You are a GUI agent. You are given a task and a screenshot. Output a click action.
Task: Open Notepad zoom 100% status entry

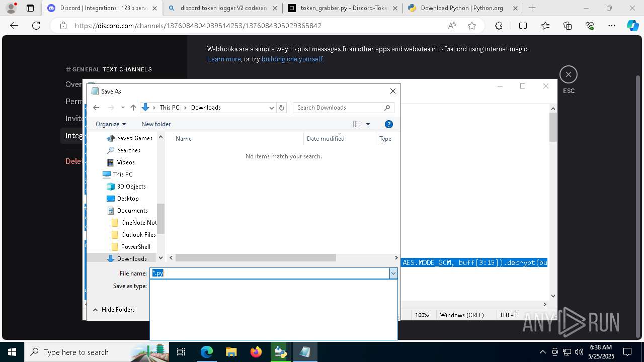tap(422, 315)
